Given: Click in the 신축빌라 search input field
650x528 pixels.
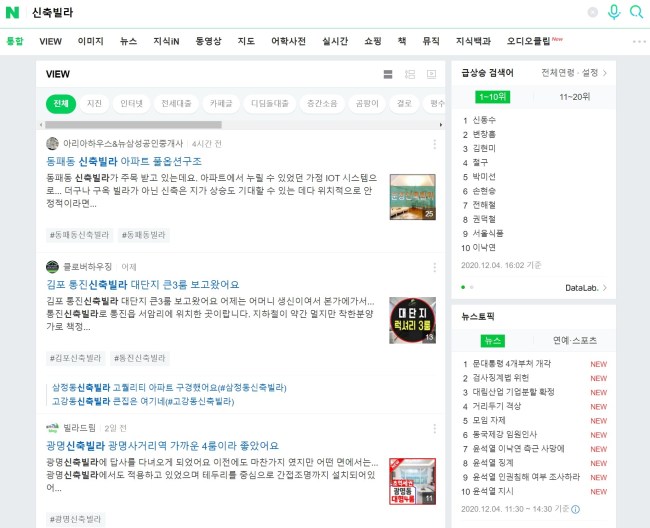Looking at the screenshot, I should pyautogui.click(x=307, y=12).
